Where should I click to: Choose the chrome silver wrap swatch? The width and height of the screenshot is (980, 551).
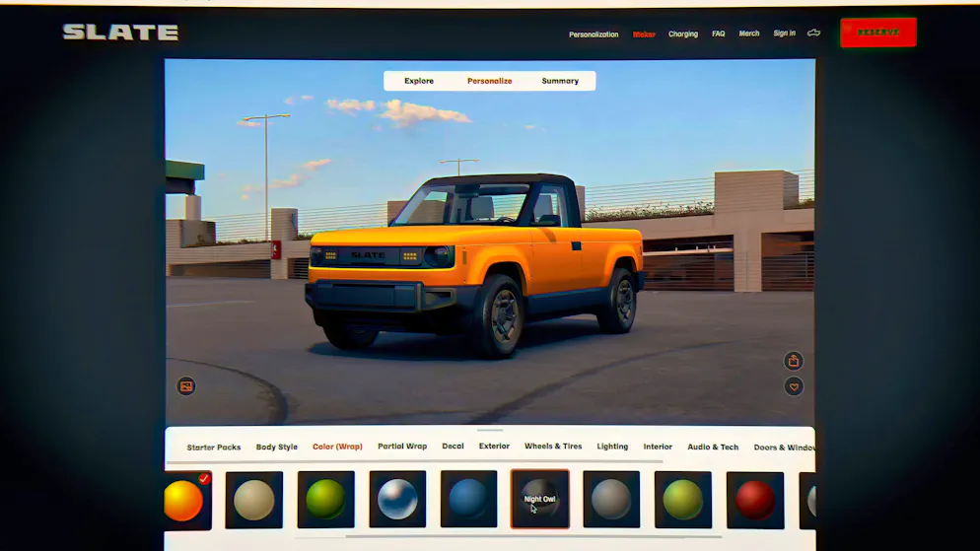[397, 500]
